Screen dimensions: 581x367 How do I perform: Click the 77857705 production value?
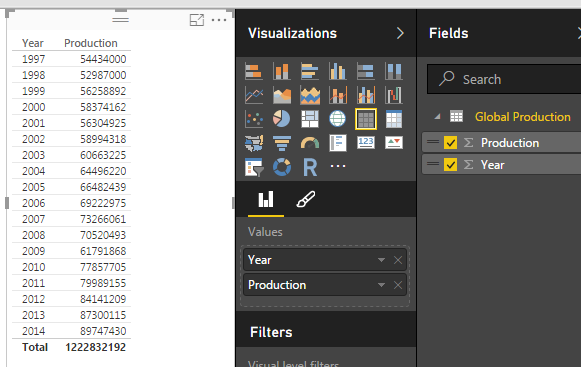tap(103, 267)
